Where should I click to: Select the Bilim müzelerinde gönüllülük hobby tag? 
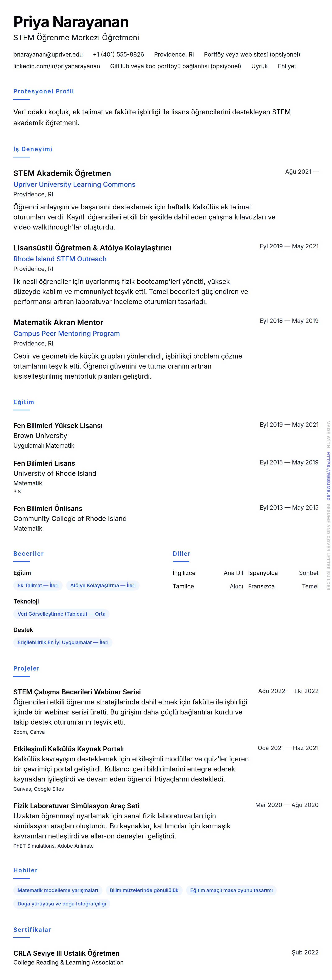click(x=144, y=890)
